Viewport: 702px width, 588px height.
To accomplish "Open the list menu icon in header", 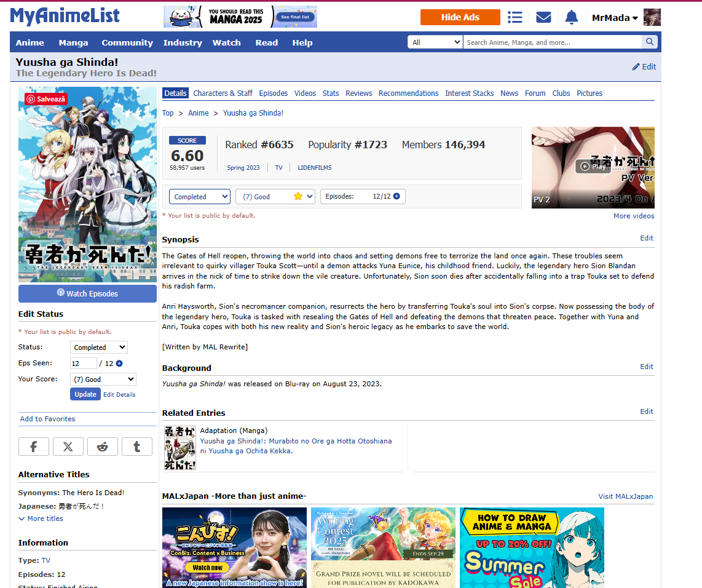I will point(515,17).
